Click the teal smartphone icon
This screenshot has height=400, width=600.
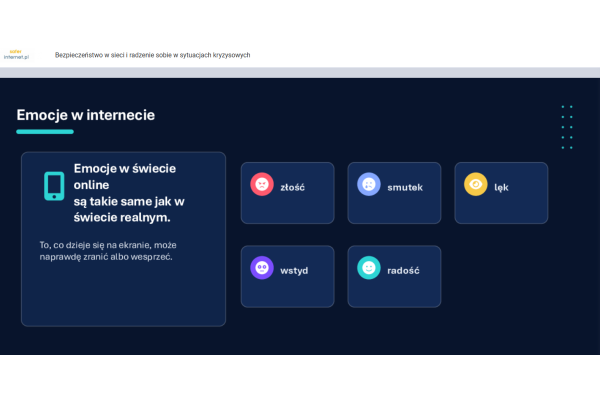pos(53,186)
